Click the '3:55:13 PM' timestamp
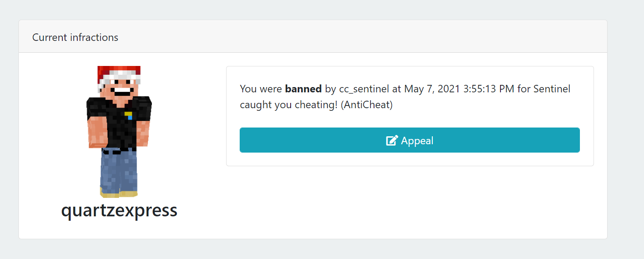644x259 pixels. [x=489, y=89]
